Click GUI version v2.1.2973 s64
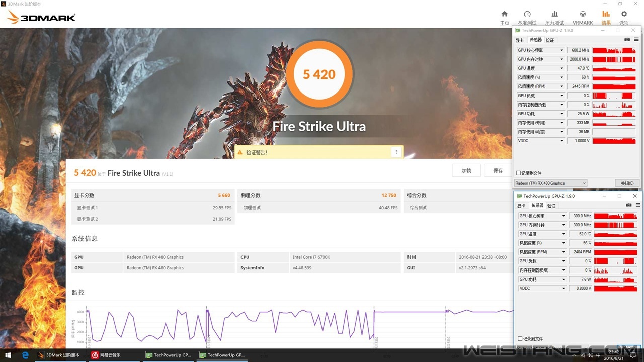Screen dimensions: 644x362 (472, 268)
